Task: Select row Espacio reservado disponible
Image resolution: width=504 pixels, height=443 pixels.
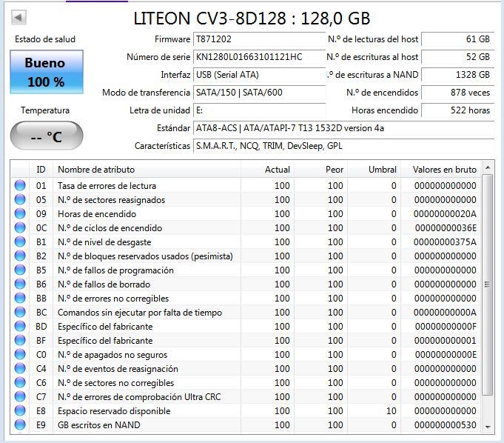Action: [246, 411]
